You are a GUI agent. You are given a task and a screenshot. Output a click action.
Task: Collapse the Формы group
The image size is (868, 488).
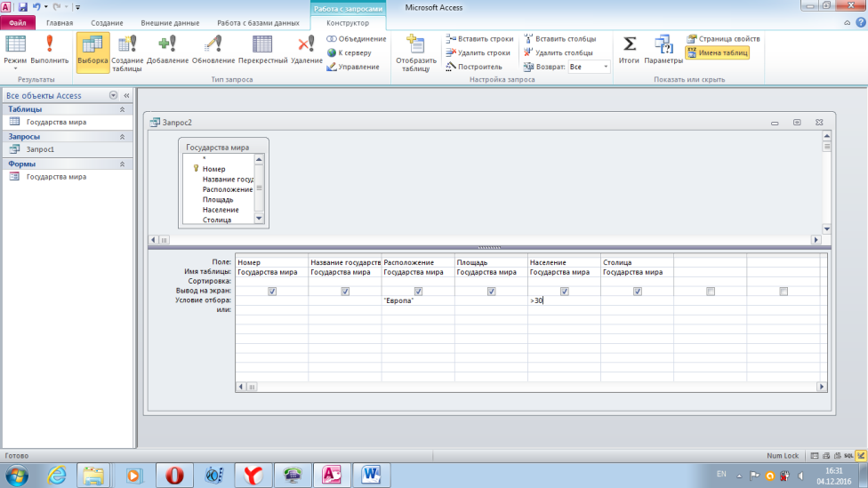pos(123,164)
